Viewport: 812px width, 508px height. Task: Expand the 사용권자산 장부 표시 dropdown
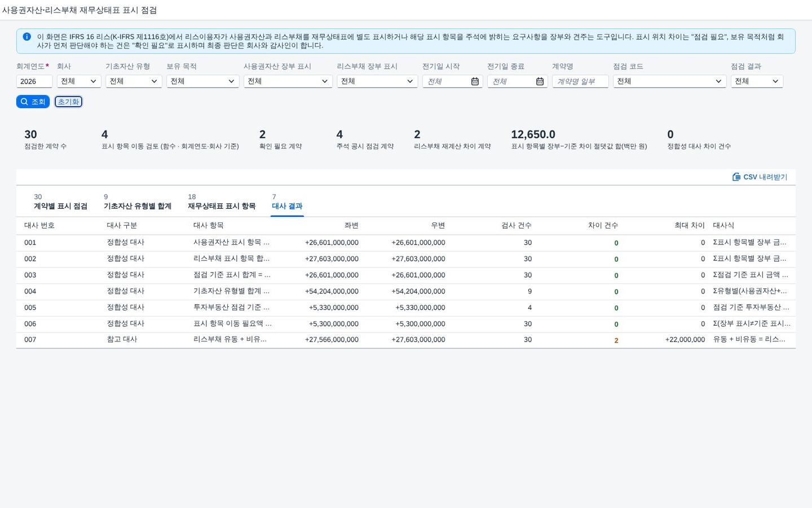288,81
